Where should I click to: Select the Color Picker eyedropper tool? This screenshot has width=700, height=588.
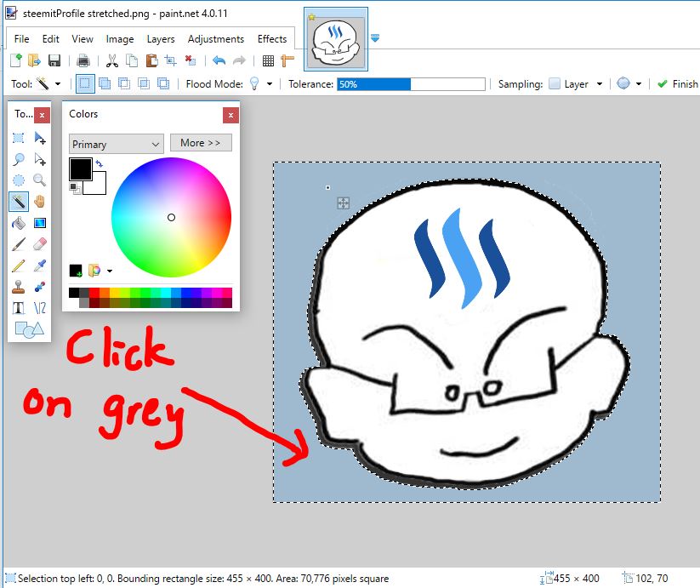click(40, 265)
